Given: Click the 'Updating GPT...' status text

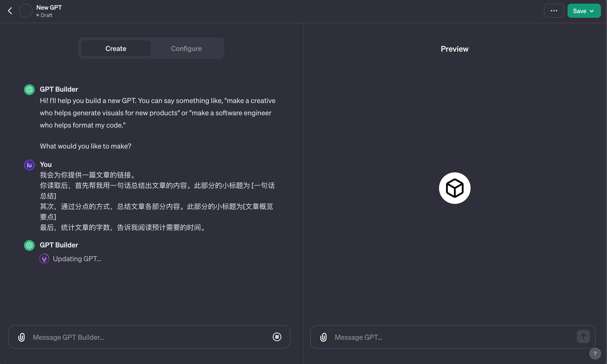Looking at the screenshot, I should [x=77, y=259].
